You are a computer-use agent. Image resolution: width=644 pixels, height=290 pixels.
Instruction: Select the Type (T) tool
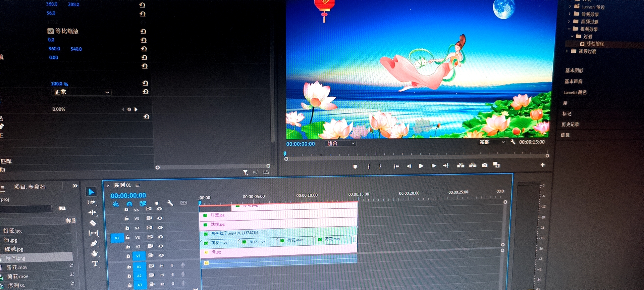(95, 263)
